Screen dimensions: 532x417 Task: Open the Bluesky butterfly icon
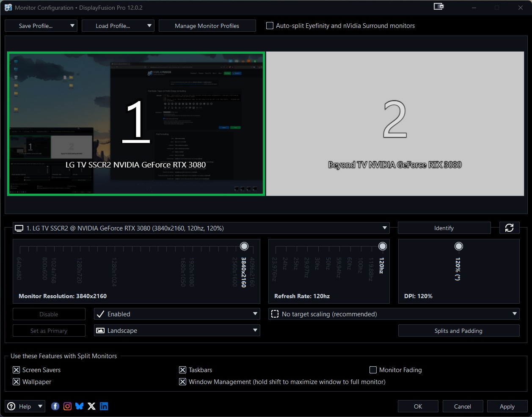80,406
